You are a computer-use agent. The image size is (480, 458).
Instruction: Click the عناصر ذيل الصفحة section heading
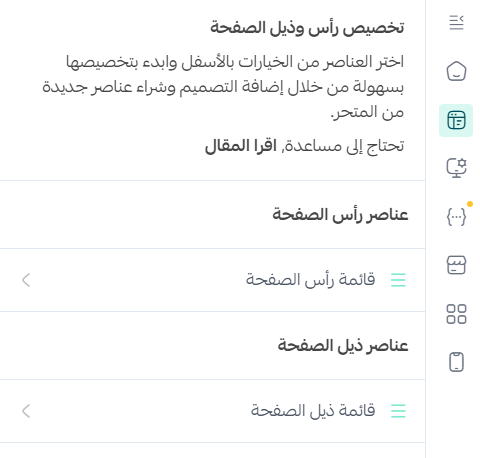pos(343,345)
